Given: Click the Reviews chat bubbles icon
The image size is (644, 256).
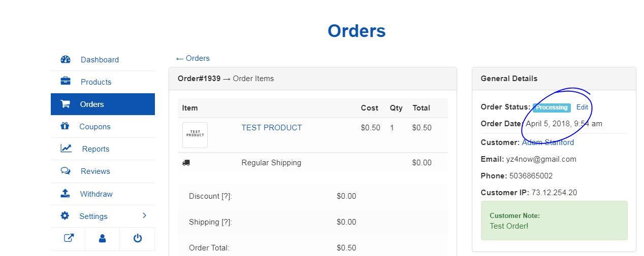Looking at the screenshot, I should click(x=66, y=171).
